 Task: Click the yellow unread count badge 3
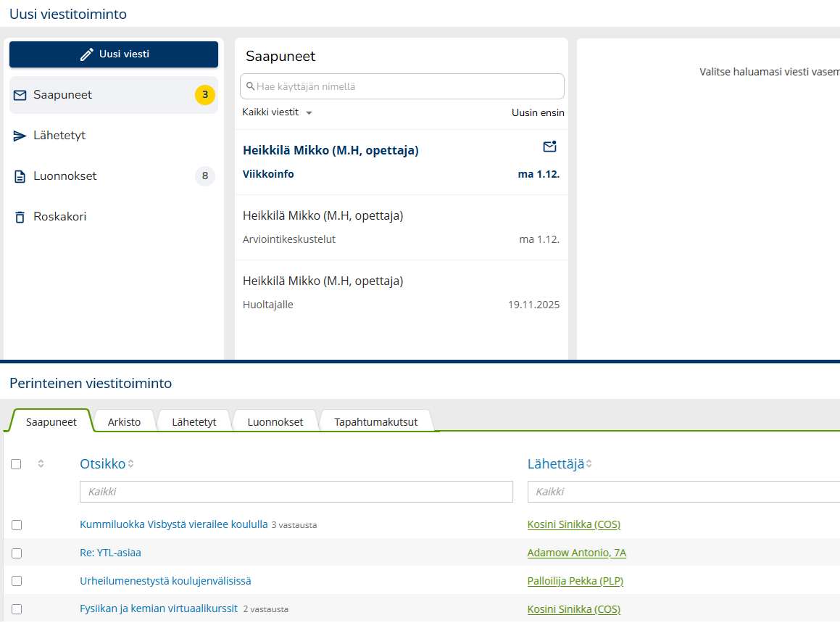[x=205, y=95]
